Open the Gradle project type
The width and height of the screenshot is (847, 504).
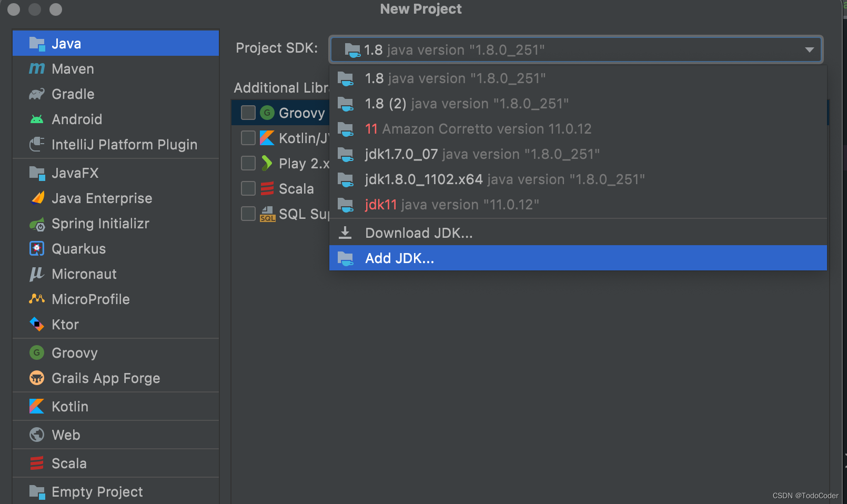[x=116, y=94]
